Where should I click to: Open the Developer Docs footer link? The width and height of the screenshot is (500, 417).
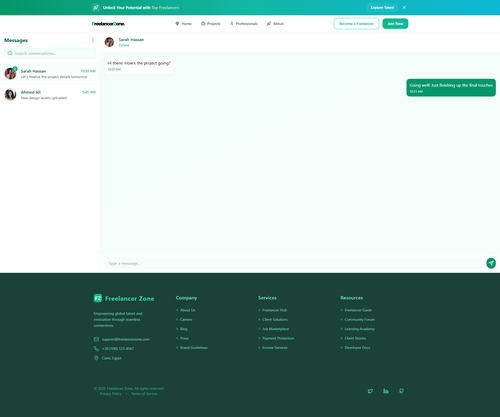click(x=357, y=347)
